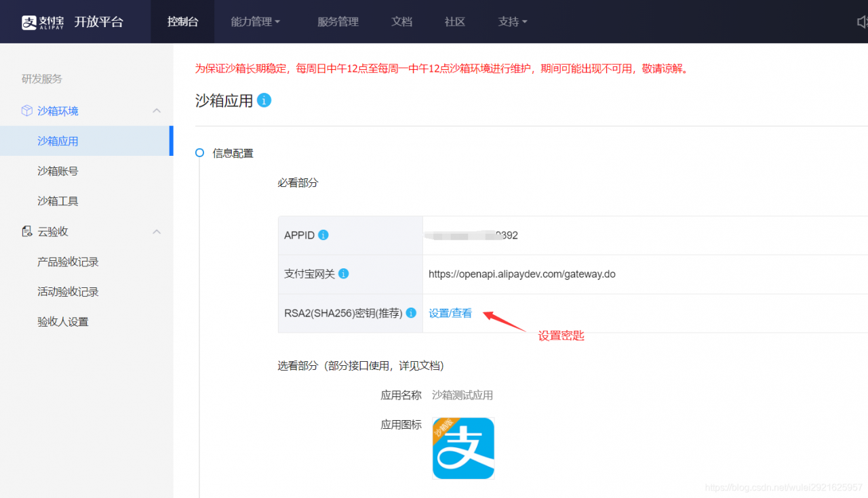Click the red sandbox maintenance notice text
Viewport: 868px width, 498px height.
pos(442,68)
